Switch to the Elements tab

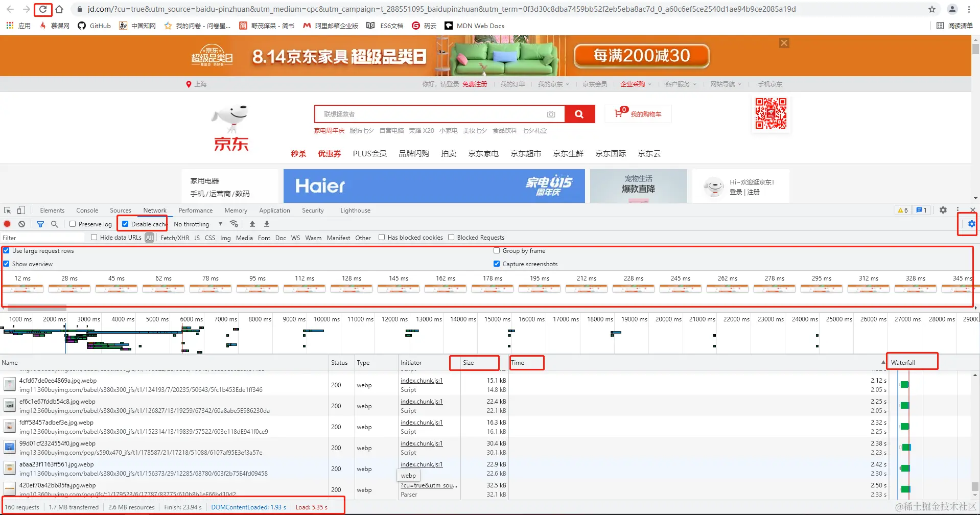(52, 210)
